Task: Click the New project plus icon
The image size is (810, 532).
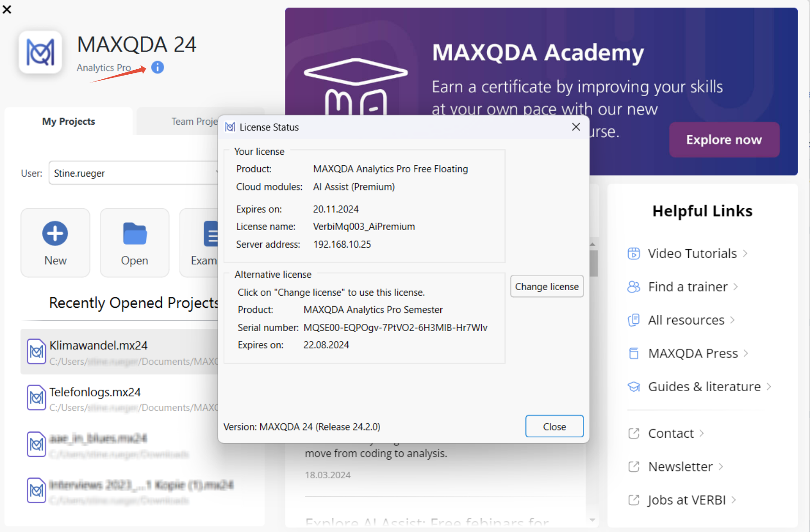Action: [55, 233]
